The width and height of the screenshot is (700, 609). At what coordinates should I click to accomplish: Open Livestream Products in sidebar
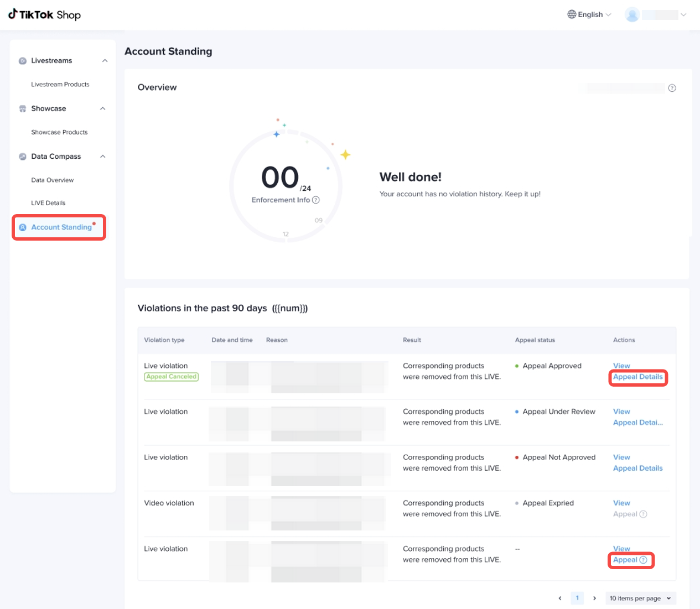coord(60,85)
